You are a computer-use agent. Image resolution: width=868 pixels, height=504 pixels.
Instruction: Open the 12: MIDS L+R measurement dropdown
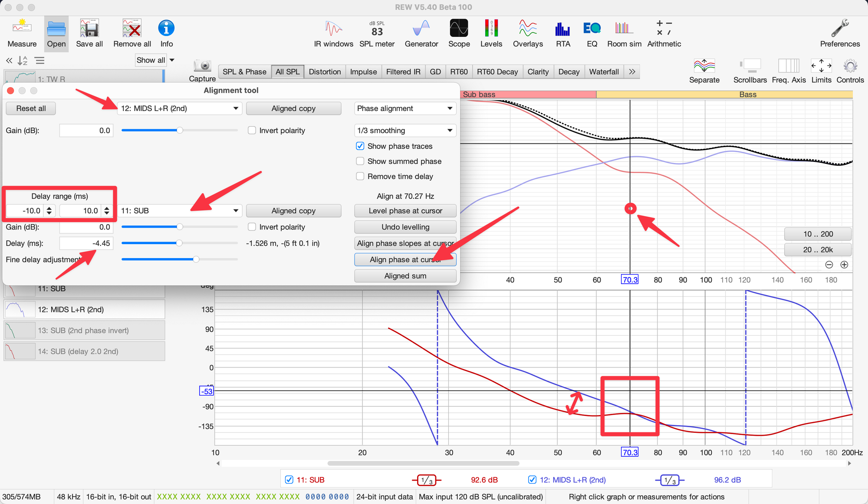180,108
